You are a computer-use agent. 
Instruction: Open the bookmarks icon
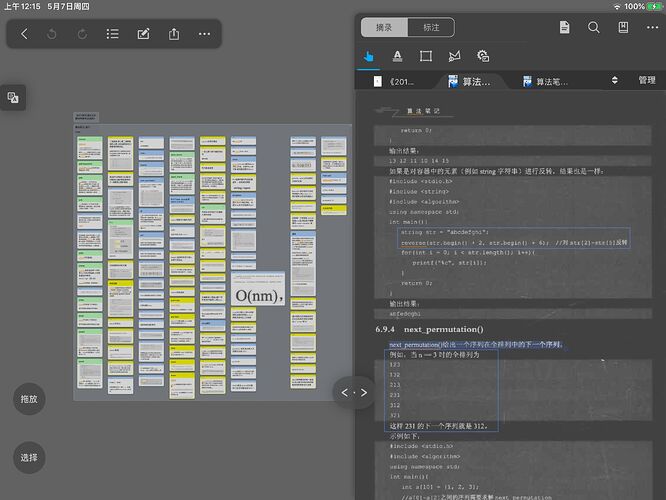[623, 28]
